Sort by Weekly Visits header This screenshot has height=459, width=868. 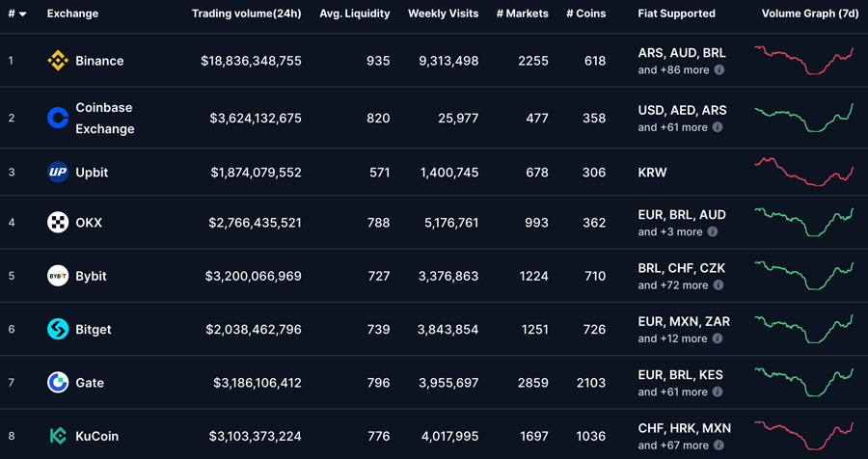tap(444, 13)
